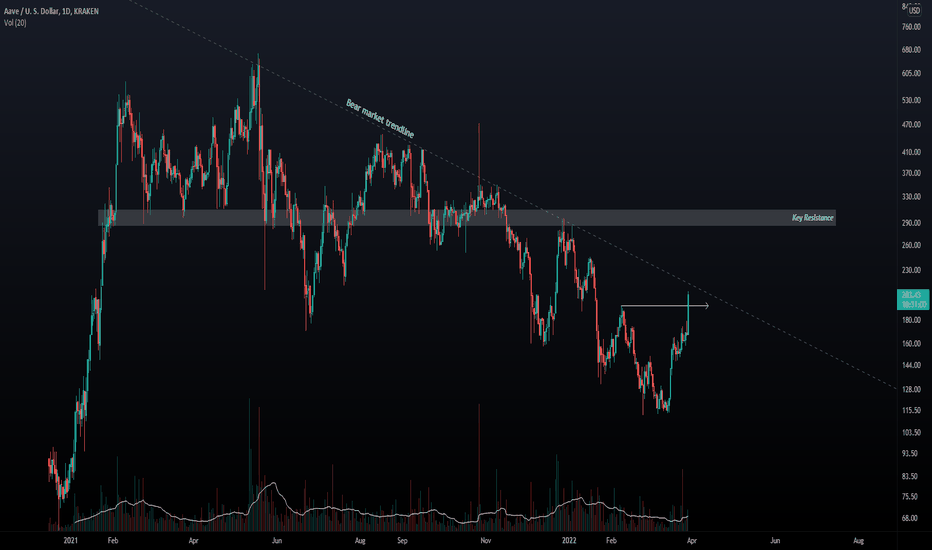Click the 115.50 price axis label

tap(911, 410)
